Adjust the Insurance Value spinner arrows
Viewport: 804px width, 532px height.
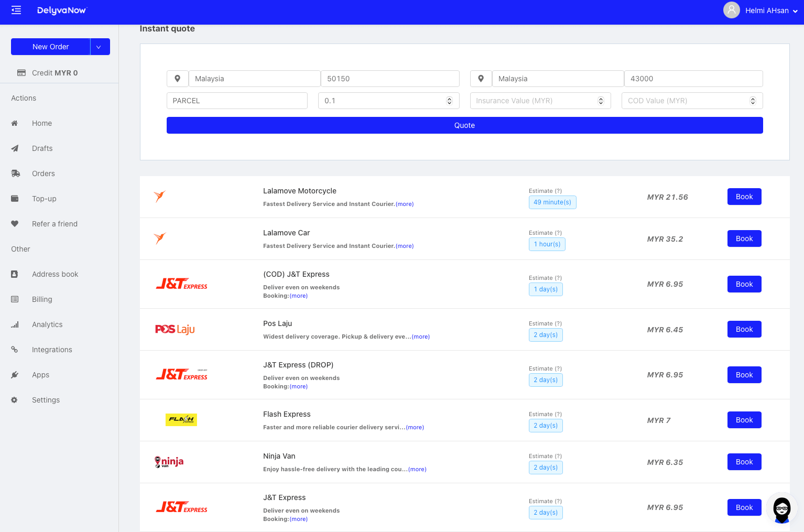pos(601,101)
